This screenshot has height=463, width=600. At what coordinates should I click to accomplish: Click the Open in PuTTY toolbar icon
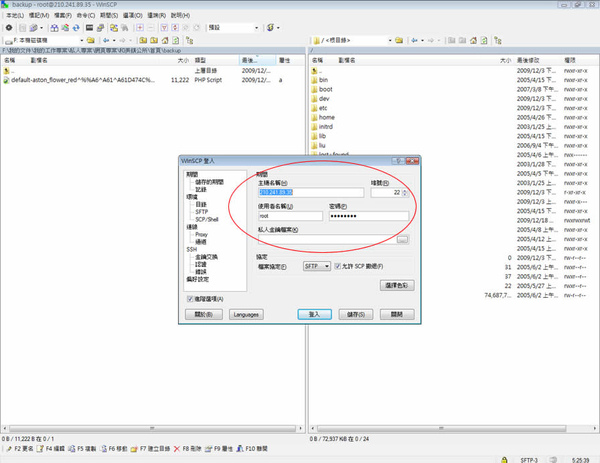pyautogui.click(x=100, y=28)
